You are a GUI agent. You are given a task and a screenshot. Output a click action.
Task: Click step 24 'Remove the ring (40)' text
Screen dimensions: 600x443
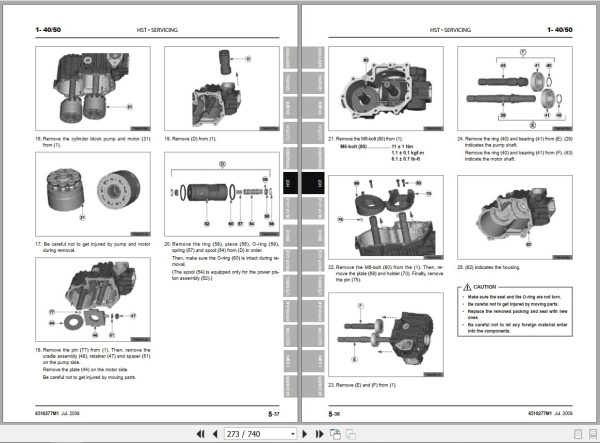tap(515, 142)
